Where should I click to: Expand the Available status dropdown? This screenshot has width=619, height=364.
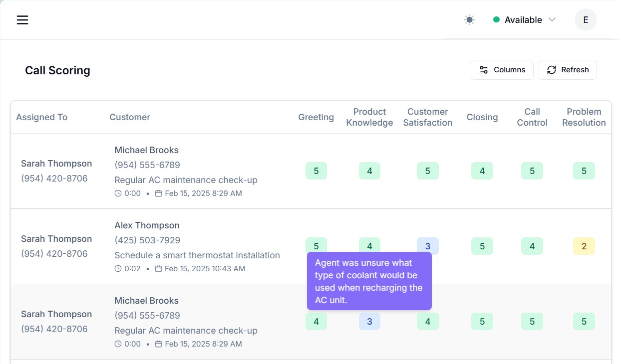point(524,20)
